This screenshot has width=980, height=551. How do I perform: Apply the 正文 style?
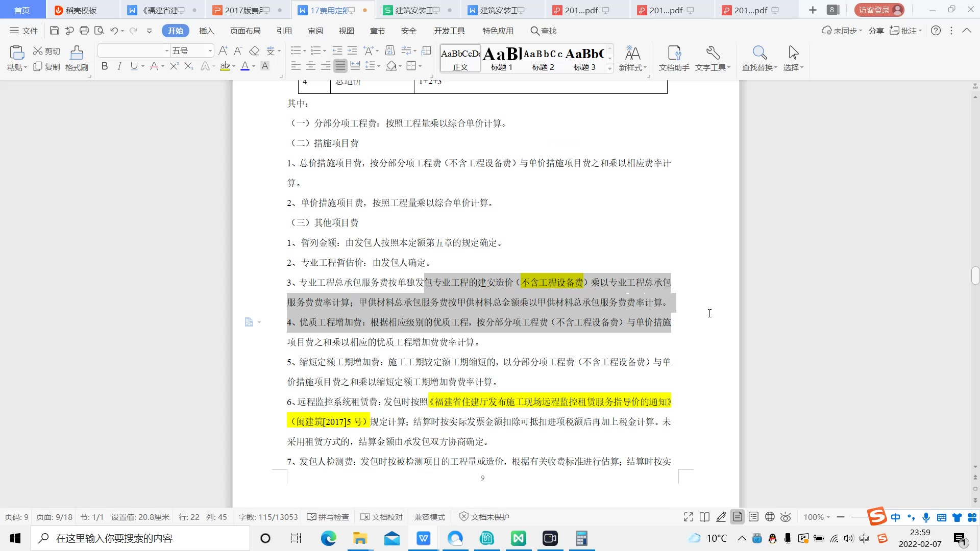[x=460, y=59]
